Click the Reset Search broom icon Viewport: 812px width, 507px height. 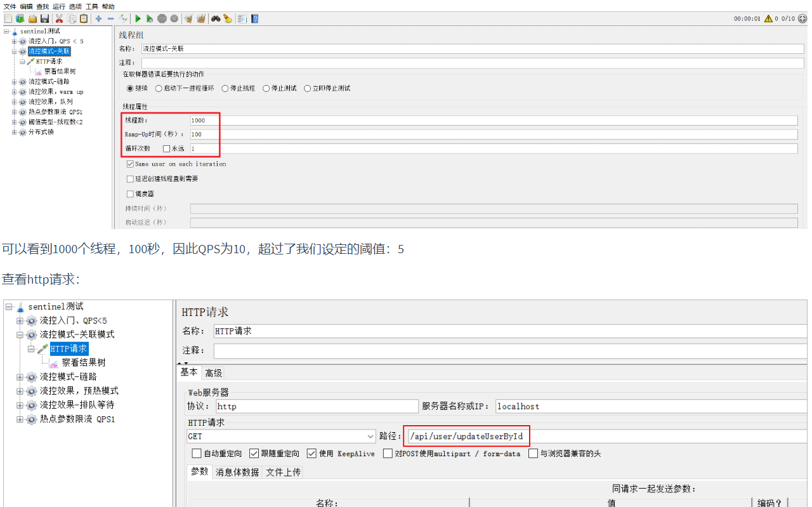pyautogui.click(x=228, y=18)
